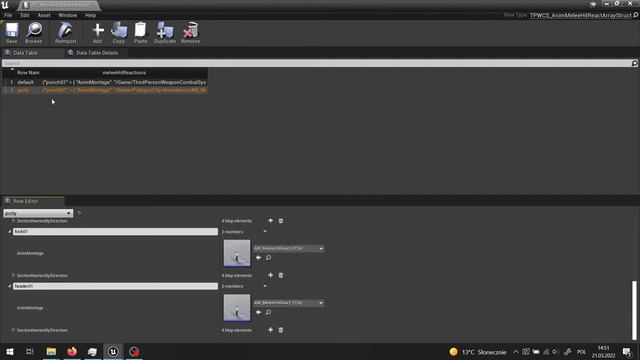Viewport: 640px width, 360px height.
Task: Use selected asset arrow for header01 montage
Action: pos(258,312)
